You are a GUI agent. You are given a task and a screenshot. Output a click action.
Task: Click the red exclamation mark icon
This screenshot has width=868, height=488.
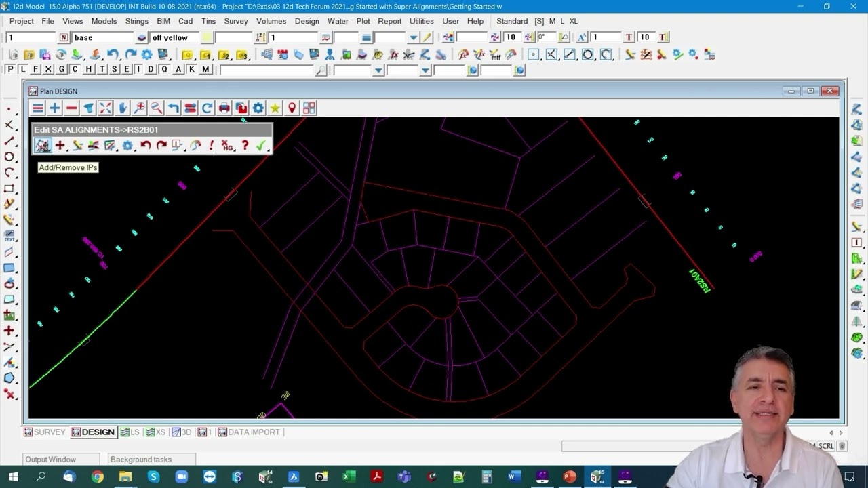coord(212,146)
